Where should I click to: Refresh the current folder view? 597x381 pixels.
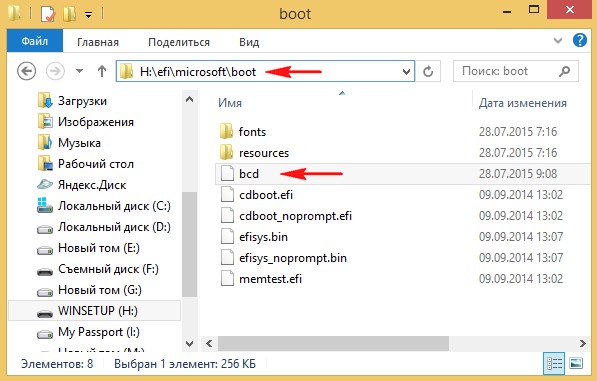428,71
